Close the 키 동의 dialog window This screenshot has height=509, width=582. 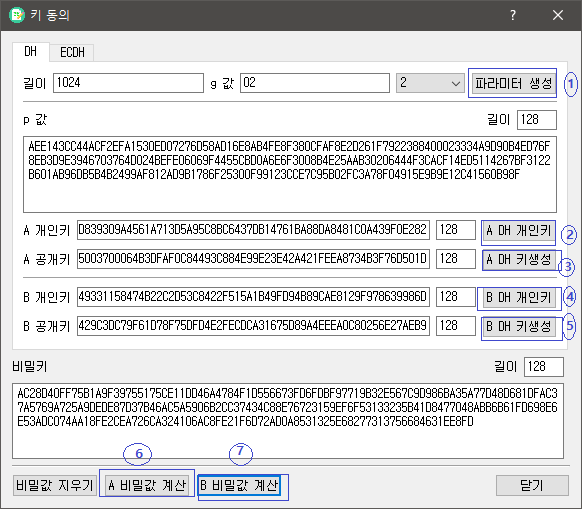558,15
